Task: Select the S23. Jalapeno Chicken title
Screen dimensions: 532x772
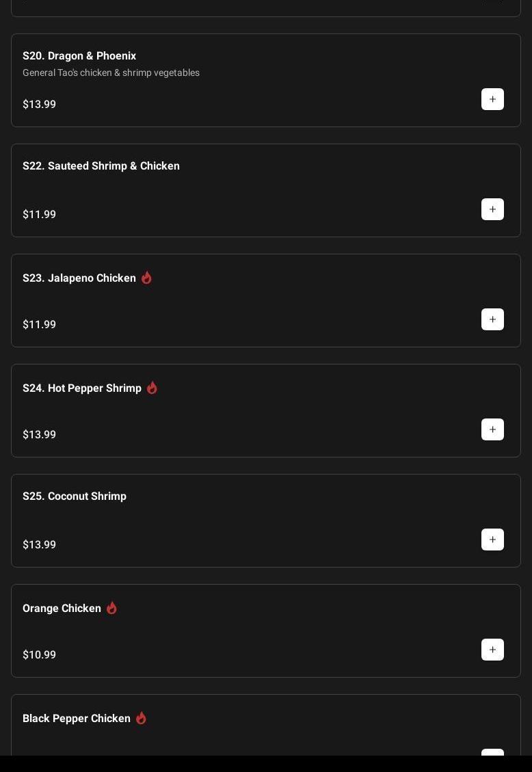Action: 79,278
